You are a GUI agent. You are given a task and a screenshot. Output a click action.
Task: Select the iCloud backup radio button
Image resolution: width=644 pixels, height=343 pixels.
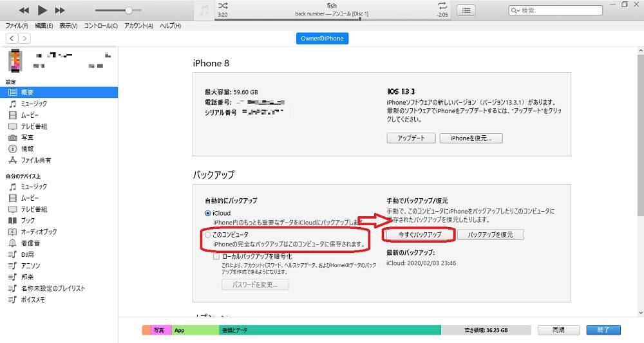click(207, 213)
